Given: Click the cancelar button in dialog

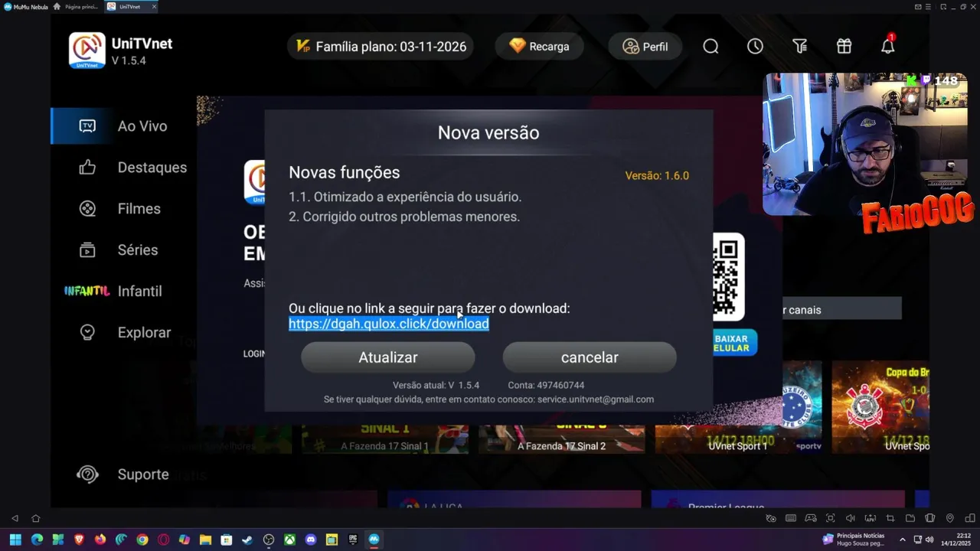Looking at the screenshot, I should [x=590, y=357].
